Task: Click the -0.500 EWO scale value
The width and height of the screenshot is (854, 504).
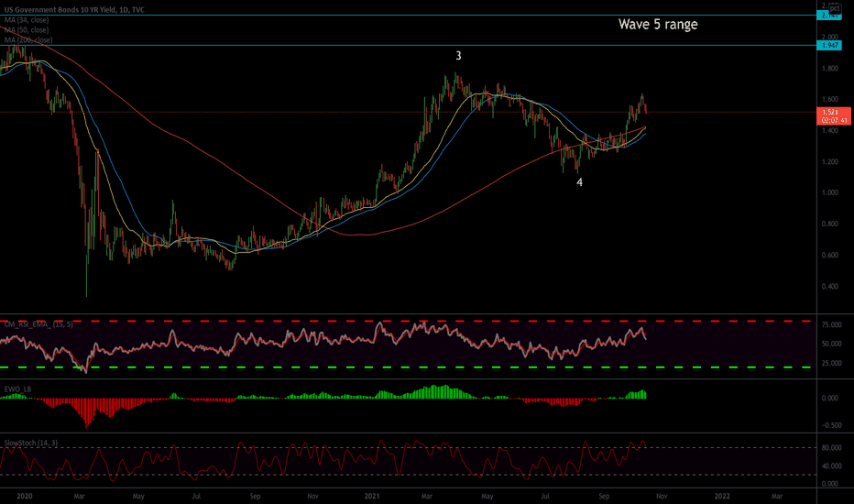Action: click(830, 425)
